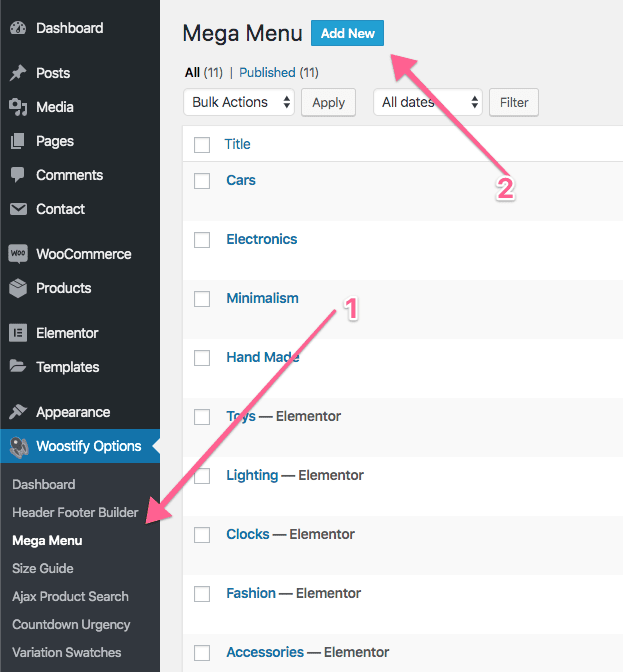Open the Bulk Actions dropdown
Viewport: 623px width, 672px height.
[x=239, y=102]
